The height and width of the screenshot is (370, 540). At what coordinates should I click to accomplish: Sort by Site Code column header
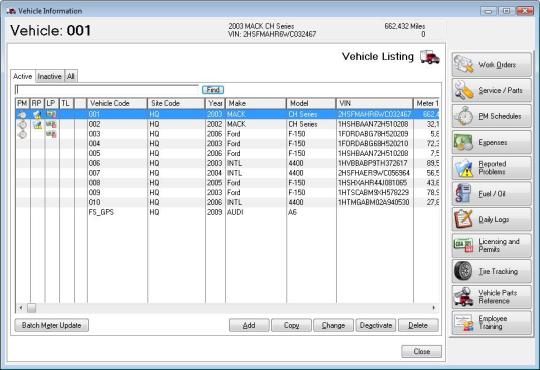(x=176, y=103)
